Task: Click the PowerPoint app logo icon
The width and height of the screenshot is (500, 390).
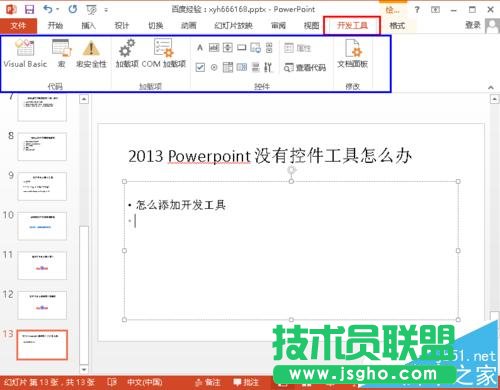Action: [x=11, y=9]
